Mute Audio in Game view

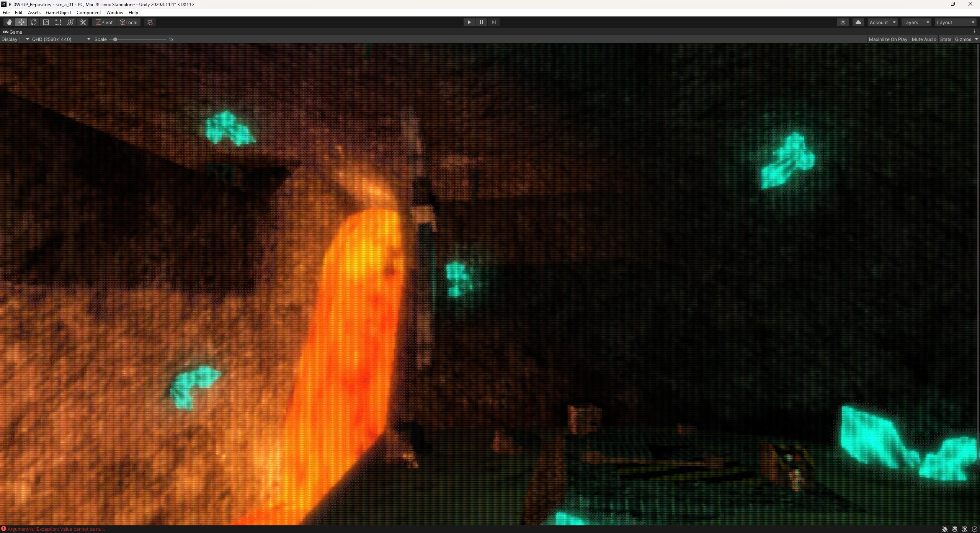click(x=923, y=39)
